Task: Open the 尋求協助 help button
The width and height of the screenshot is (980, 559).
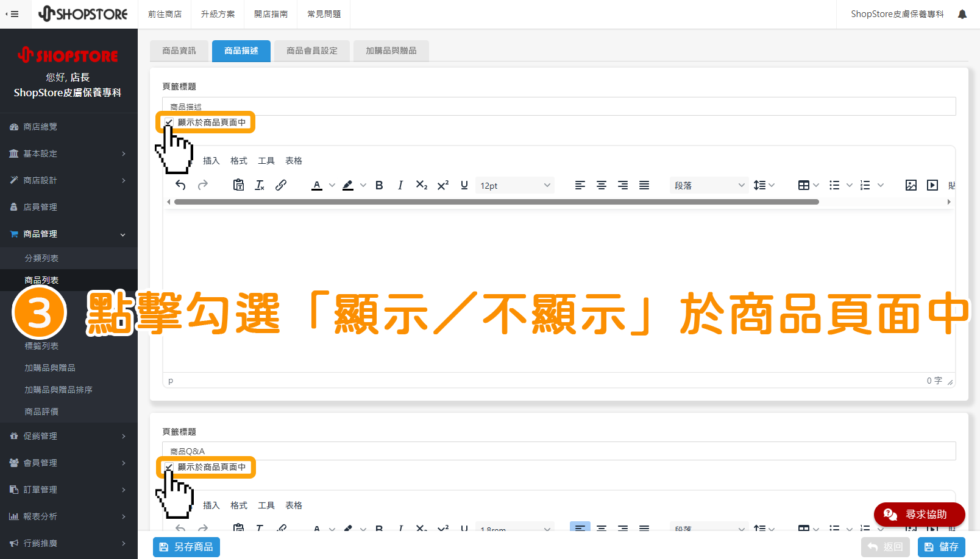Action: tap(919, 515)
